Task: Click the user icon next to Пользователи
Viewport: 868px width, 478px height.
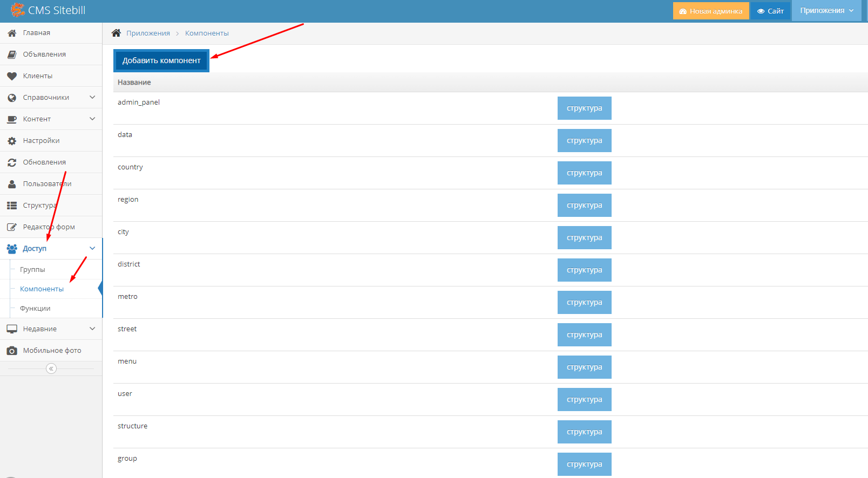Action: 12,184
